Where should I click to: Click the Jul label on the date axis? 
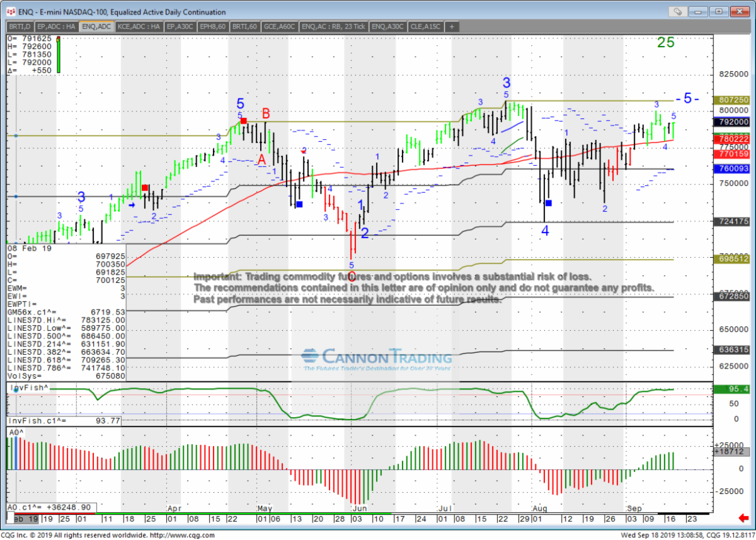(444, 507)
